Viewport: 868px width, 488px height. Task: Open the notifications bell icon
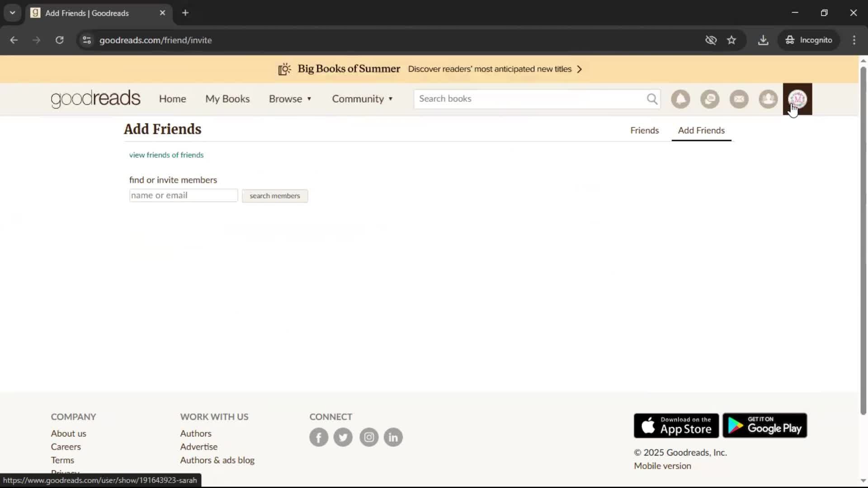tap(680, 99)
